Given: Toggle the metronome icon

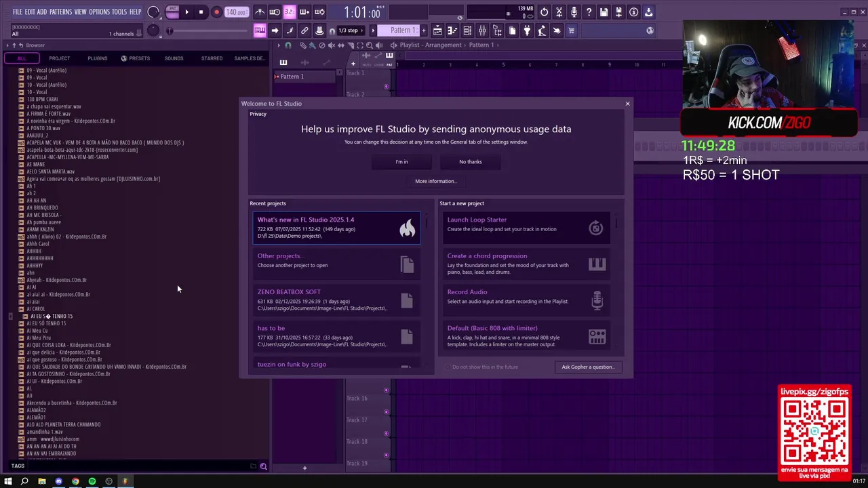Looking at the screenshot, I should 260,12.
